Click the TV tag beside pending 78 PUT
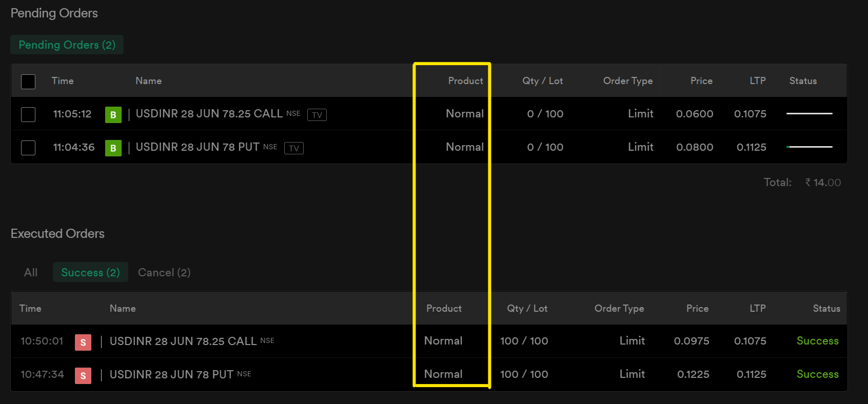The height and width of the screenshot is (404, 868). point(294,148)
